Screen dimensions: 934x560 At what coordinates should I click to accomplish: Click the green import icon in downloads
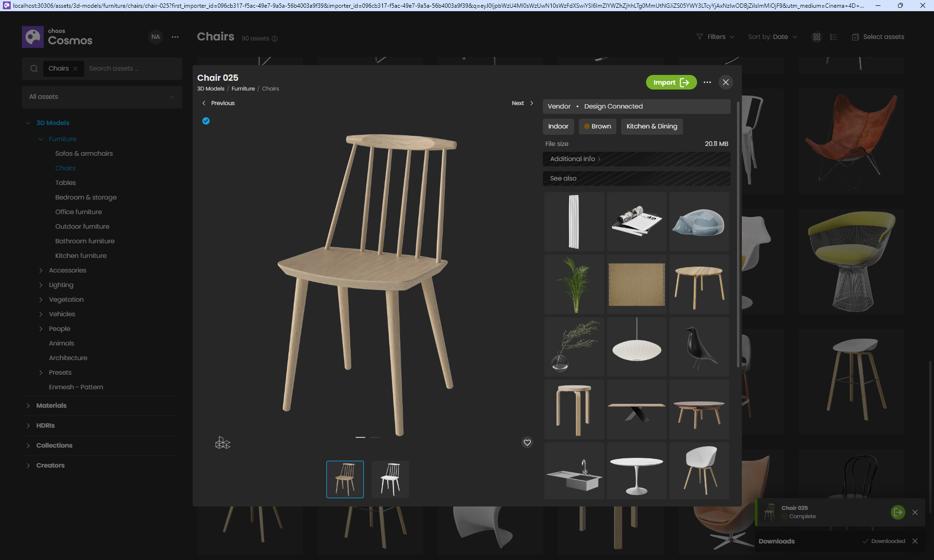pyautogui.click(x=898, y=512)
